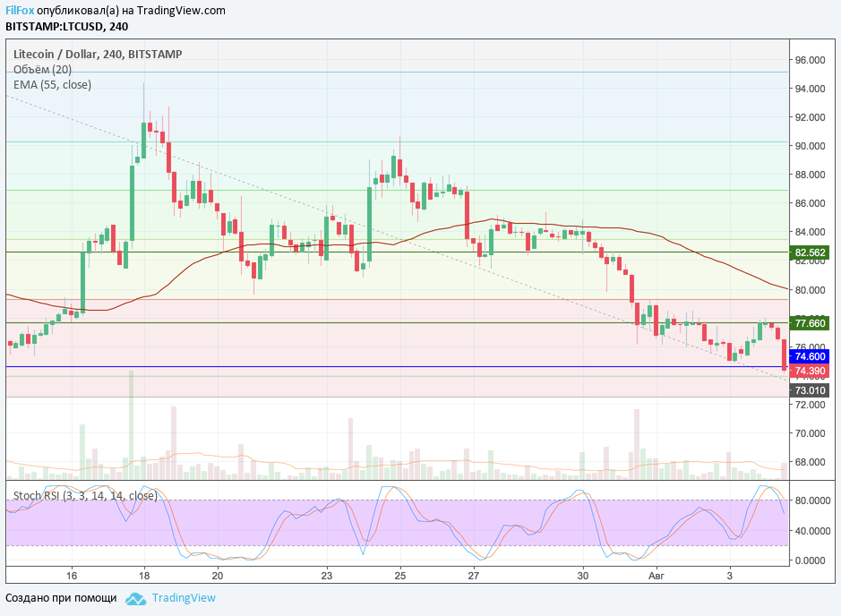This screenshot has height=616, width=841.
Task: Click the Объём (20) volume indicator label
Action: tap(43, 69)
